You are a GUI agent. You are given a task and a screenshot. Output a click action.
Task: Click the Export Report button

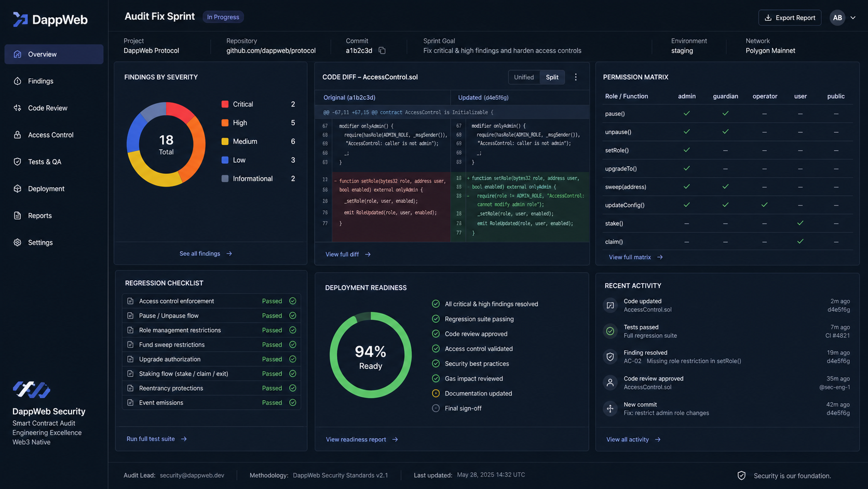point(790,18)
